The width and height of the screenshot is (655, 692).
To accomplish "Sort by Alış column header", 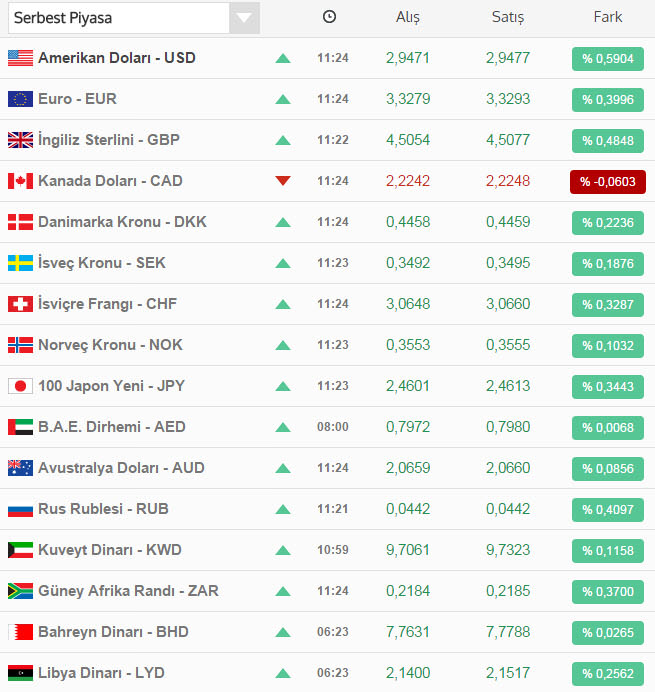I will coord(407,17).
